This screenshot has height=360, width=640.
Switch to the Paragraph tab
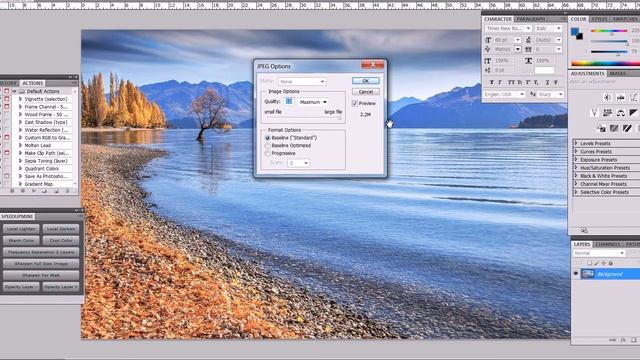(x=531, y=19)
